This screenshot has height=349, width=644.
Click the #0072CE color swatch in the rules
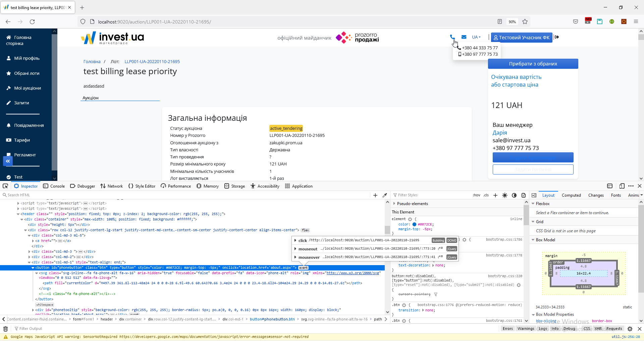[x=414, y=225]
